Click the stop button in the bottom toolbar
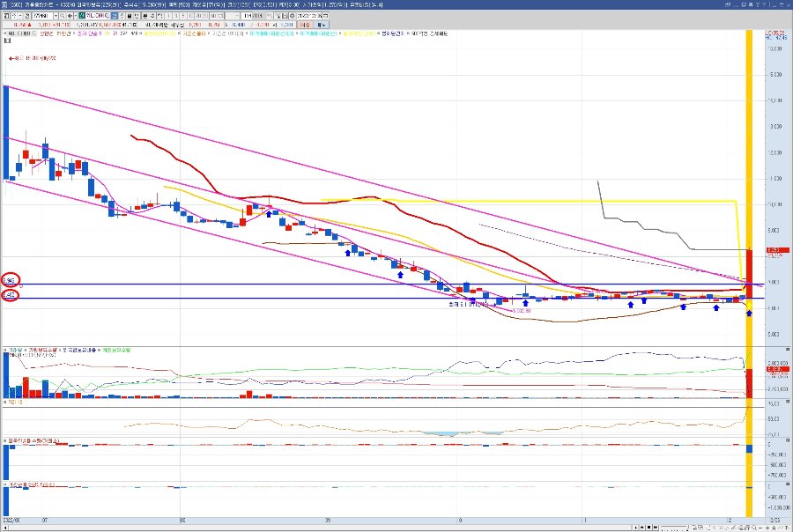Viewport: 793px width, 532px height. coord(648,528)
